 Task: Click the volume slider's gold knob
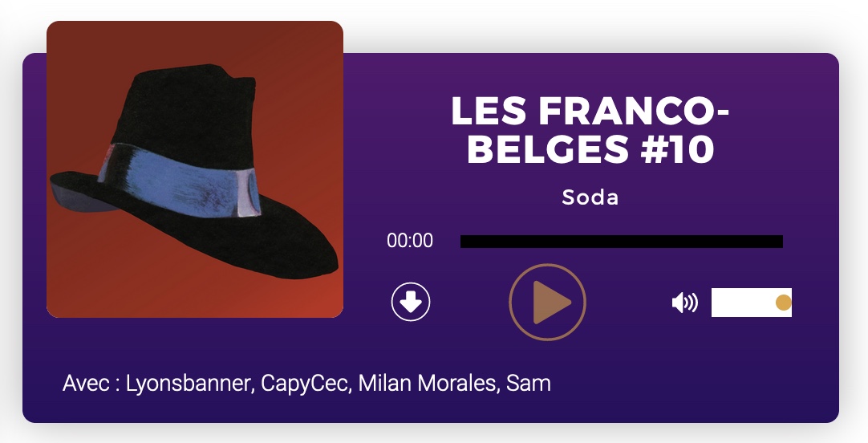(783, 303)
